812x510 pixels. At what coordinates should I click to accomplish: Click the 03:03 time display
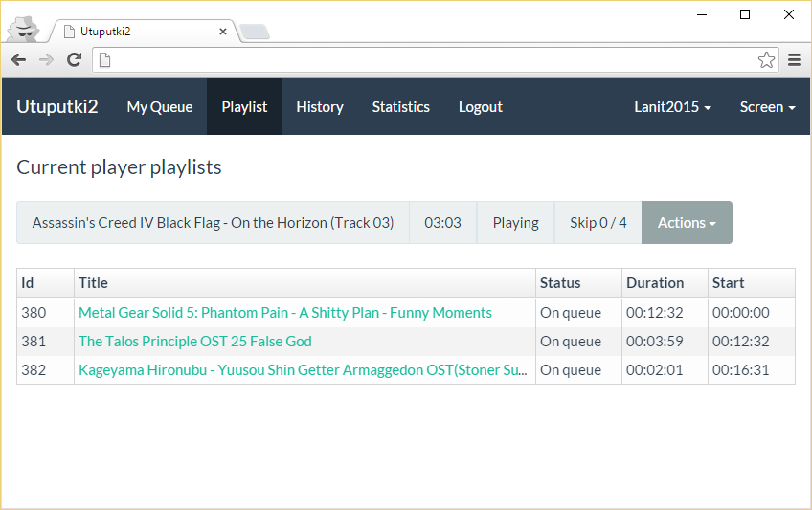pos(442,222)
